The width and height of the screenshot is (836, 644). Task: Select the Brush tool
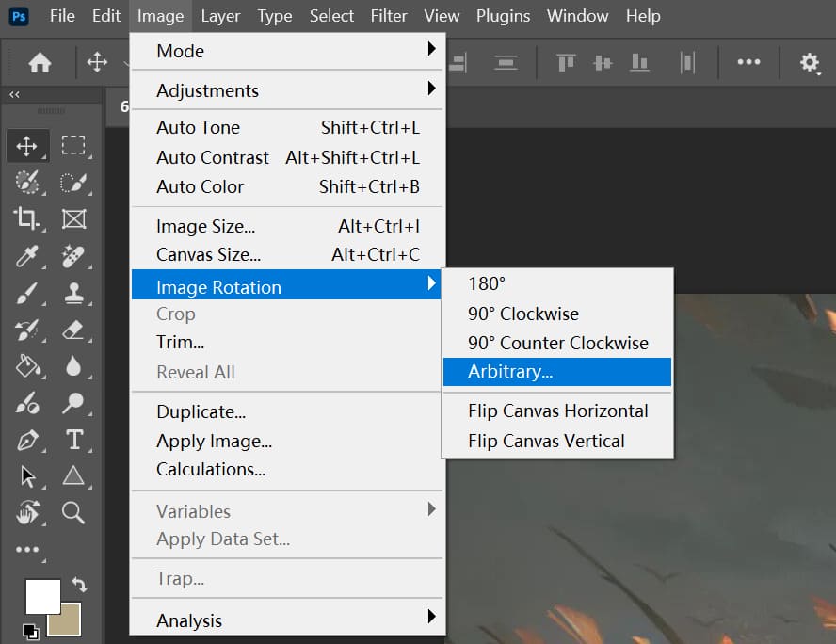click(27, 293)
